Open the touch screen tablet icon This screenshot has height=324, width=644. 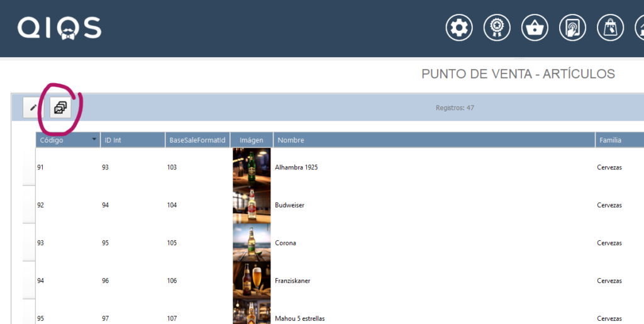tap(572, 28)
